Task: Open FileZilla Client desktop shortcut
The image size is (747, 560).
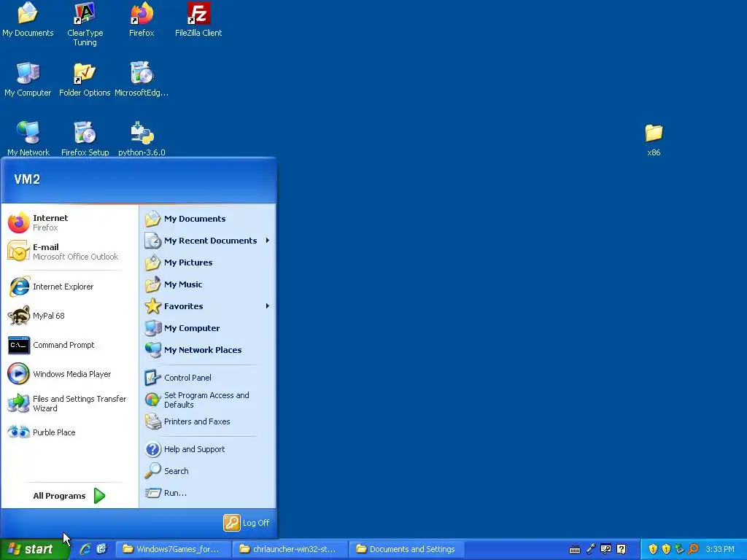Action: pyautogui.click(x=198, y=20)
